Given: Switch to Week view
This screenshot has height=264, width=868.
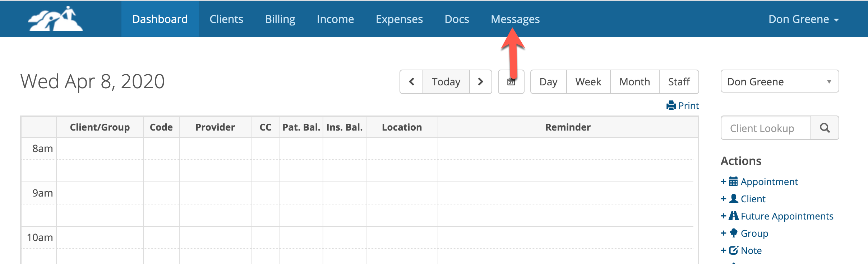Looking at the screenshot, I should [x=588, y=82].
